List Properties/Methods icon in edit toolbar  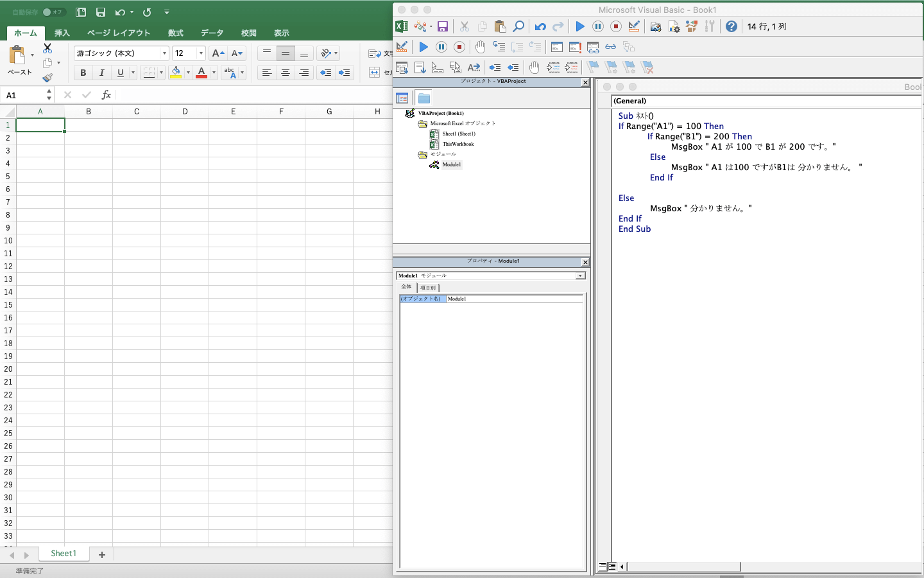402,67
